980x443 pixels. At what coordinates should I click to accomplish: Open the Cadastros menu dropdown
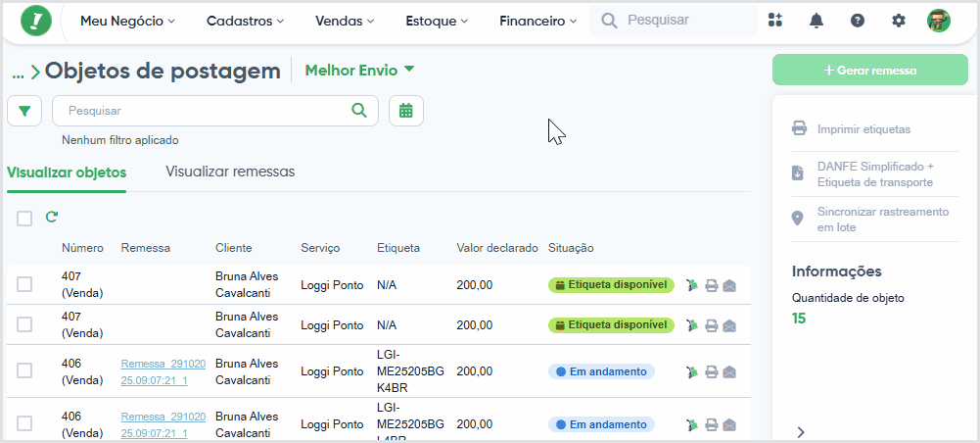coord(245,21)
